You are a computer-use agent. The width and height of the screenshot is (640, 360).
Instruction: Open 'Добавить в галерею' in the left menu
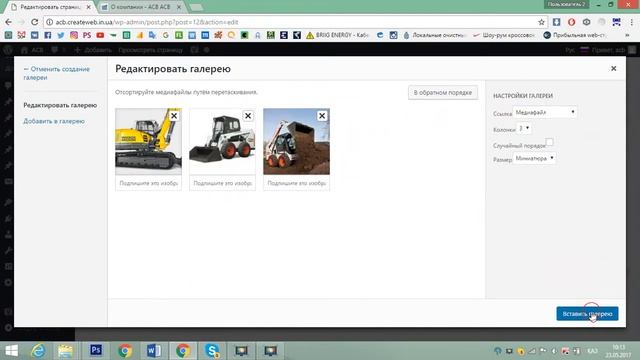click(x=54, y=121)
